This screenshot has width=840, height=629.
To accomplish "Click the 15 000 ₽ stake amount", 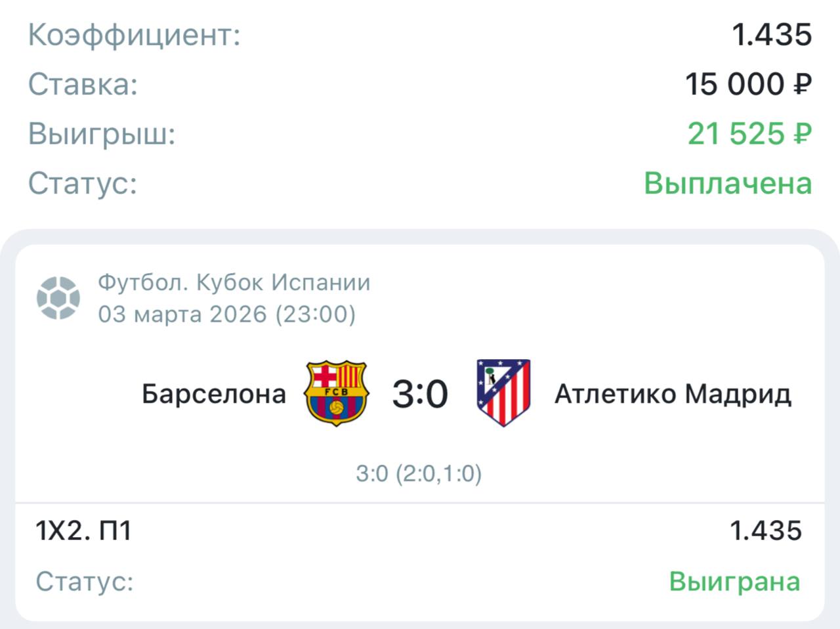I will (748, 84).
